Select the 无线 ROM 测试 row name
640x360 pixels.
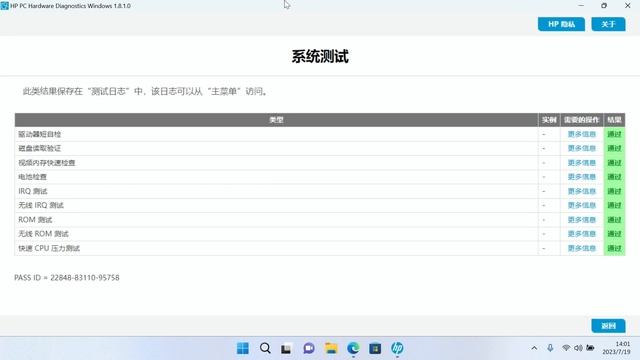click(x=43, y=234)
